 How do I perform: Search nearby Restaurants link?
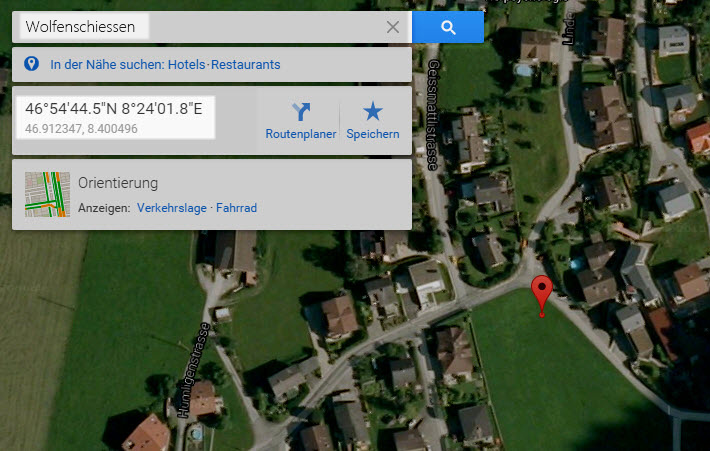tap(245, 65)
